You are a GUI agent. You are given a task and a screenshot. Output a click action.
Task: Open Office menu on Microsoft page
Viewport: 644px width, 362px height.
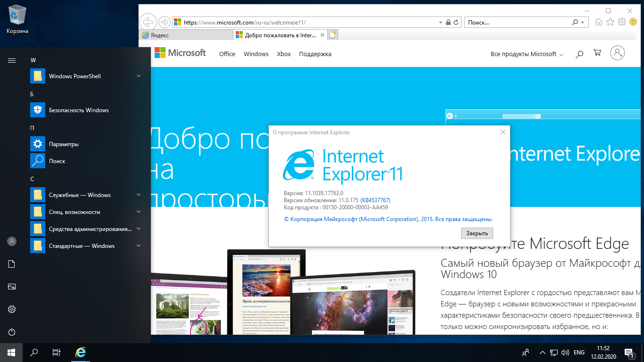(x=227, y=54)
